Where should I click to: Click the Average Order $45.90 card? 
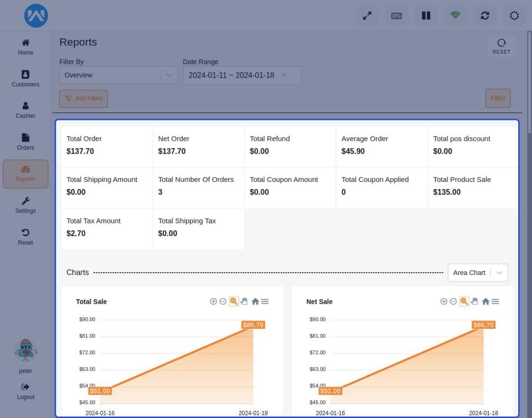(x=382, y=147)
